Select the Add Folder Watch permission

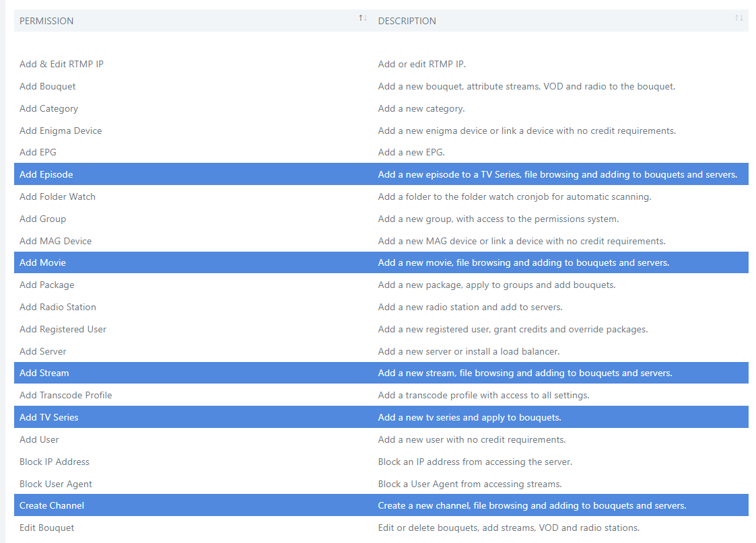coord(382,196)
